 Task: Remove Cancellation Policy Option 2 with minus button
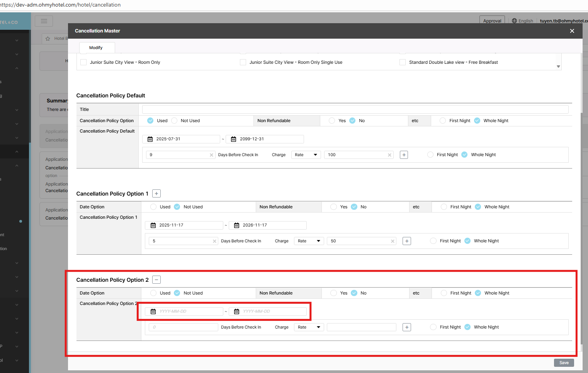[x=156, y=280]
